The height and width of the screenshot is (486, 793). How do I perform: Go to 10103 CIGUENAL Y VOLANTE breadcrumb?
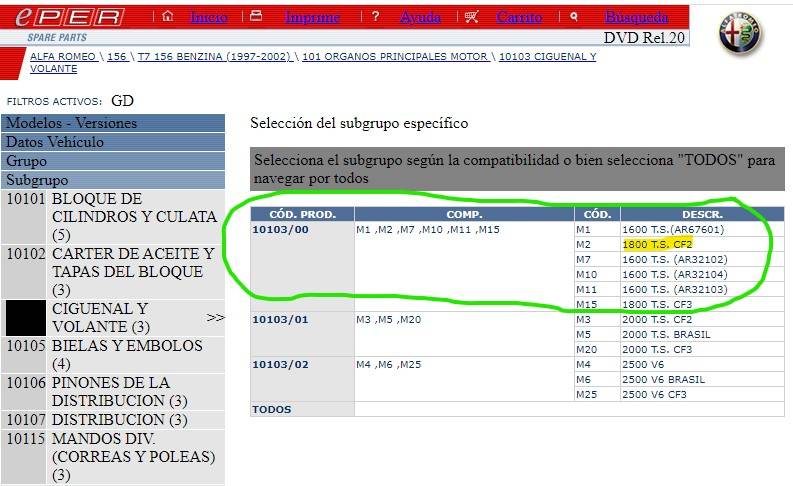548,57
